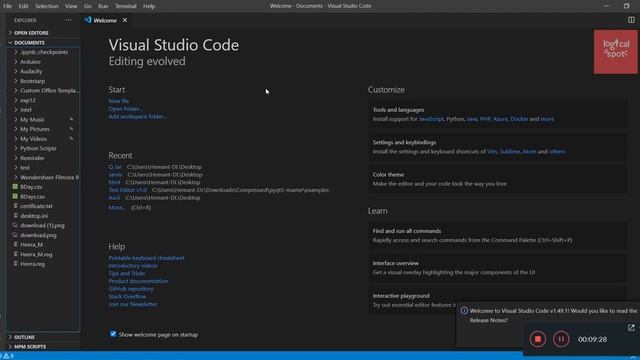Click the Open folder link

125,109
